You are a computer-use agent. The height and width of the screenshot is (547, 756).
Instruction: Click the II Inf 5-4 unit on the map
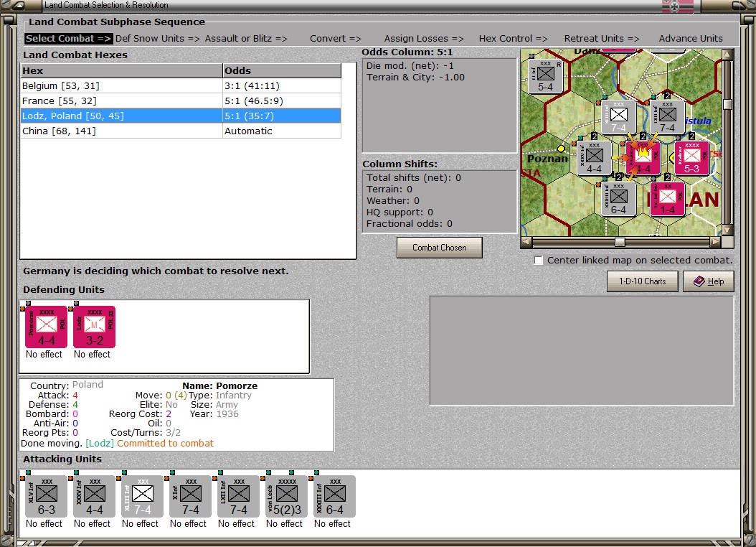[x=545, y=75]
